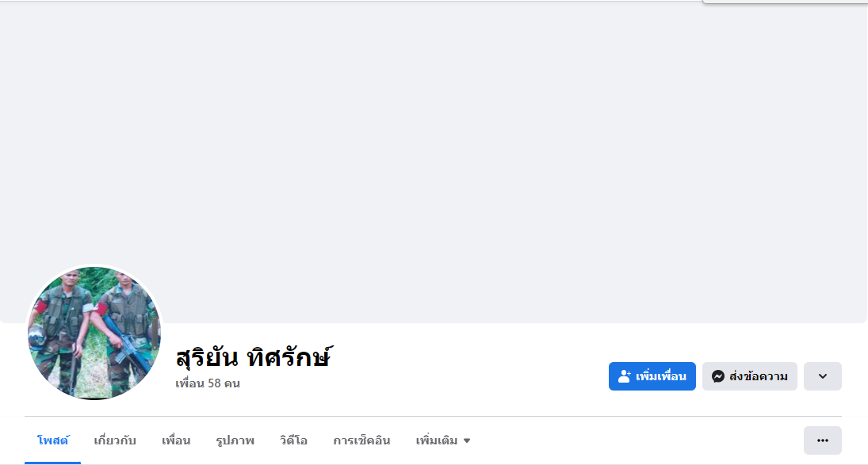
Task: Click the white panel edge at top right
Action: pyautogui.click(x=785, y=2)
